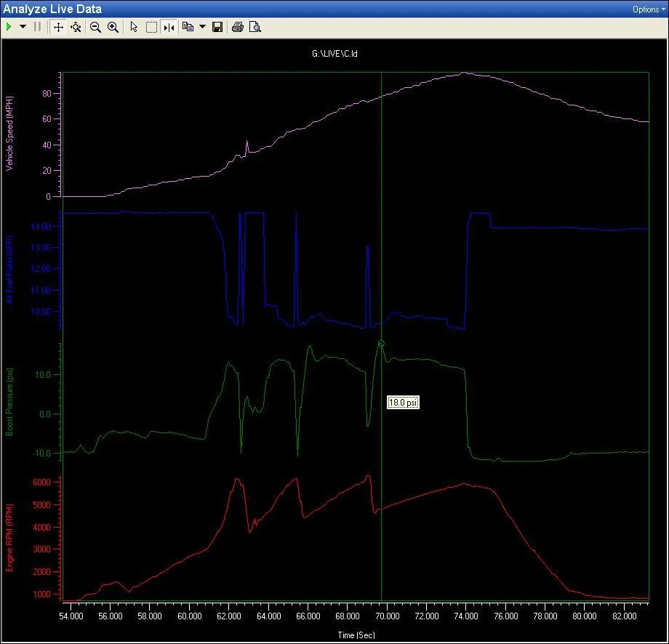The image size is (669, 644).
Task: Expand the dropdown arrow beside copy
Action: 202,27
